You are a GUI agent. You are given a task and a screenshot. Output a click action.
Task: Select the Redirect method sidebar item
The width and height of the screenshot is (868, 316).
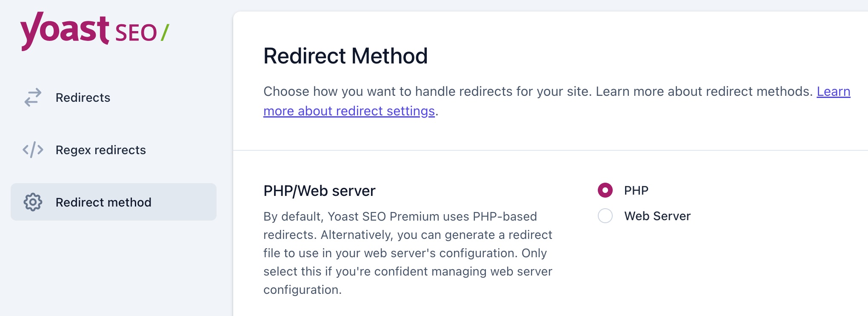(x=103, y=202)
